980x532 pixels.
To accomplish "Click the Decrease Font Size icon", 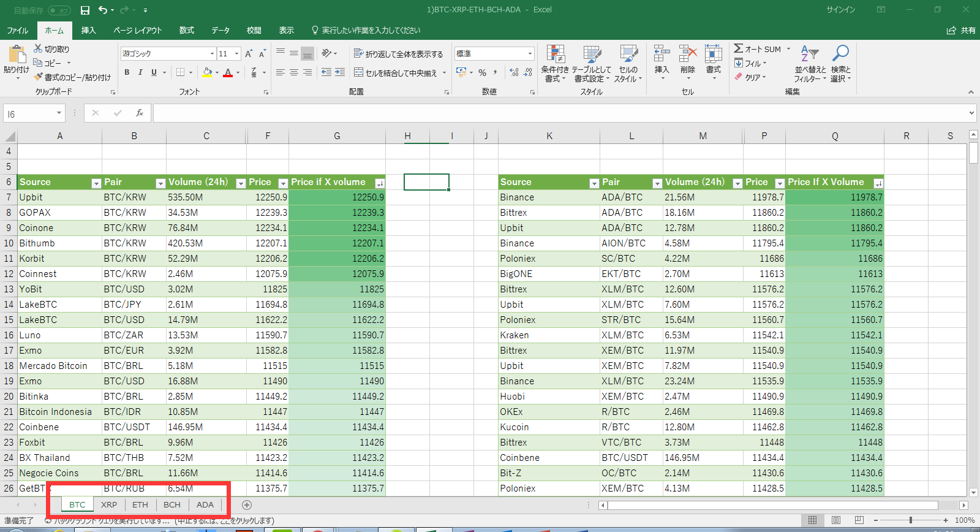I will (262, 54).
